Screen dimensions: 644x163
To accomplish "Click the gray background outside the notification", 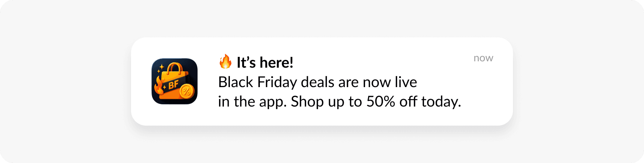I will (64, 82).
